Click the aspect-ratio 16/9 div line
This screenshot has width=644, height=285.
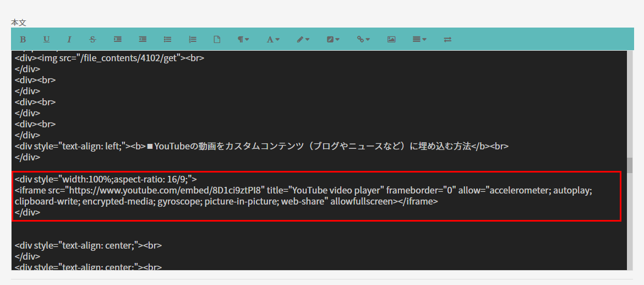(x=106, y=179)
